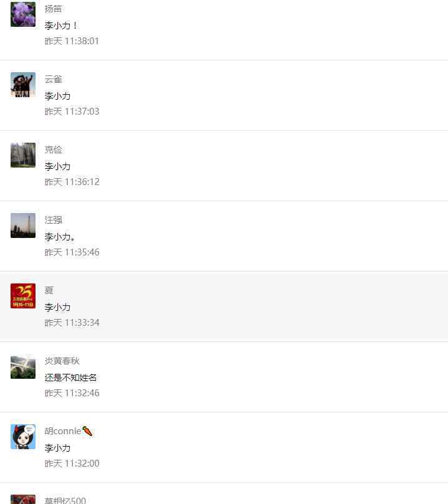Viewport: 448px width, 504px height.
Task: Click the carrot emoji beside 胡connie
Action: 87,431
